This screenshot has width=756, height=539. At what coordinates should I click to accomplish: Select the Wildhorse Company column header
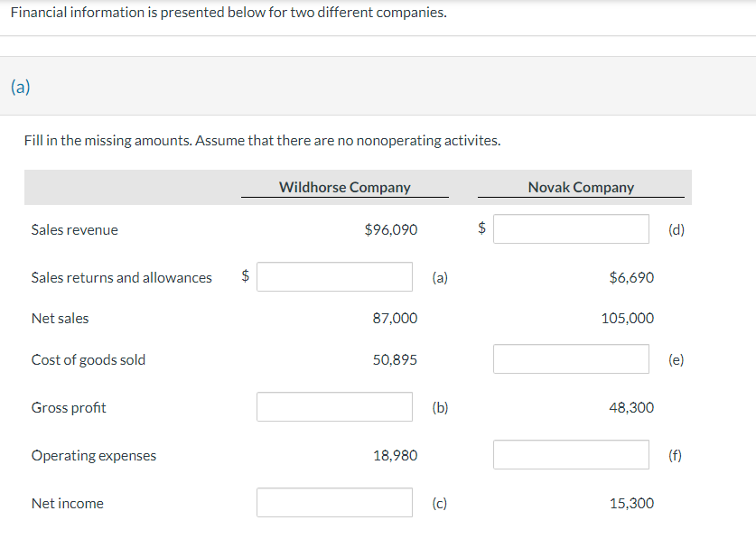344,187
